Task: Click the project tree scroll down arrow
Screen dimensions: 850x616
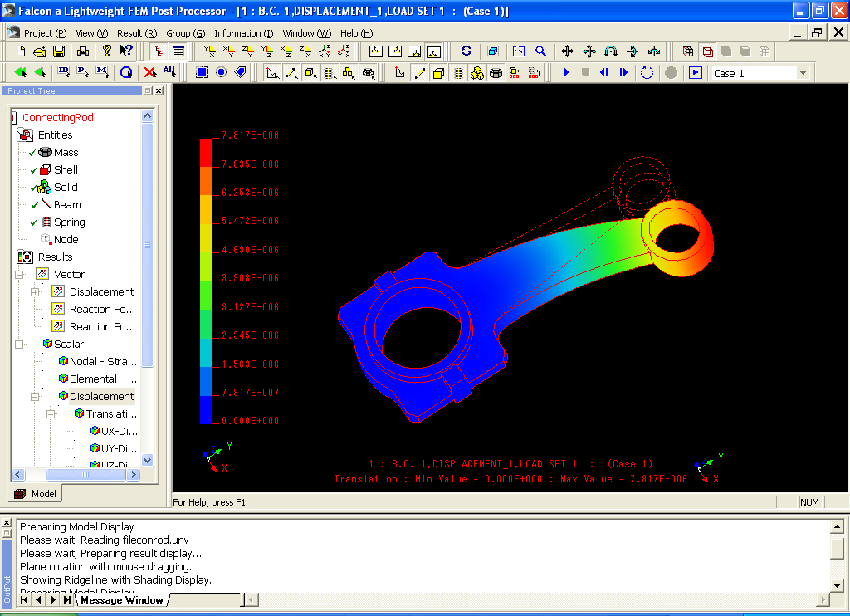Action: click(147, 461)
